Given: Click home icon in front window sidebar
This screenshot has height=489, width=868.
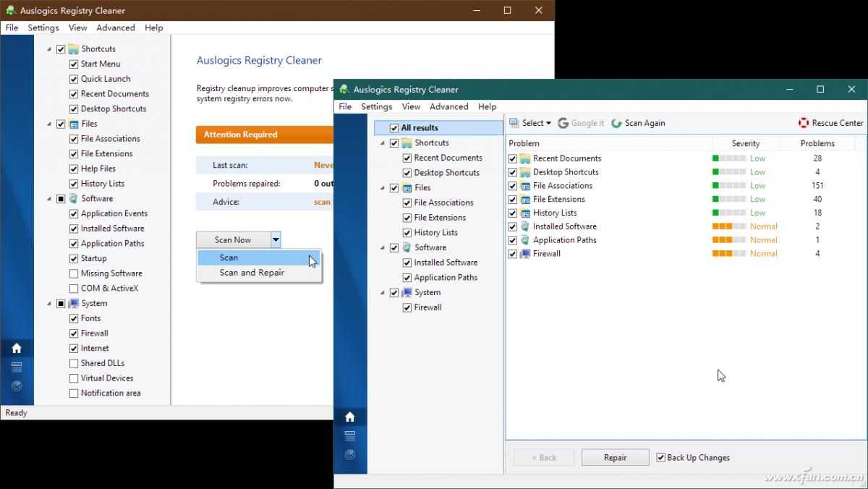Looking at the screenshot, I should (x=350, y=417).
